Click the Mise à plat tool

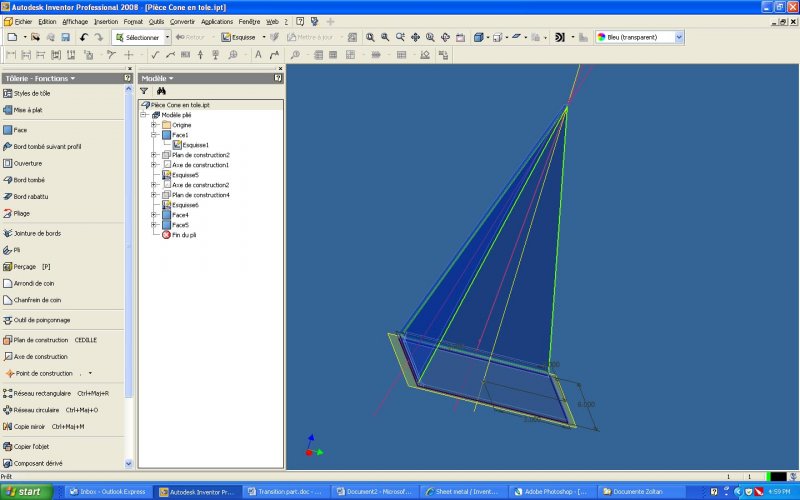click(x=28, y=110)
